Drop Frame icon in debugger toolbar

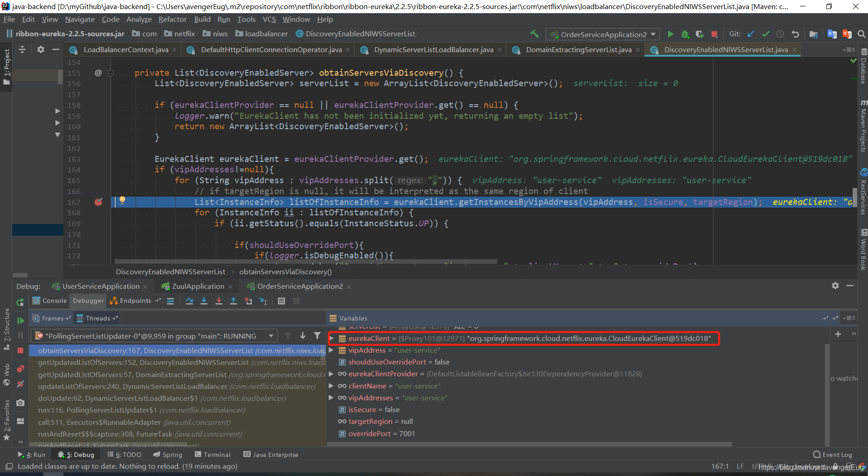pos(248,301)
